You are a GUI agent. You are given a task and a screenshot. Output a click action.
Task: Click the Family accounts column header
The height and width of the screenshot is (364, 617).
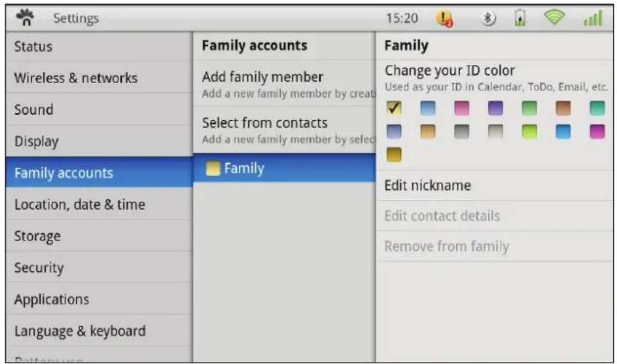[x=254, y=45]
